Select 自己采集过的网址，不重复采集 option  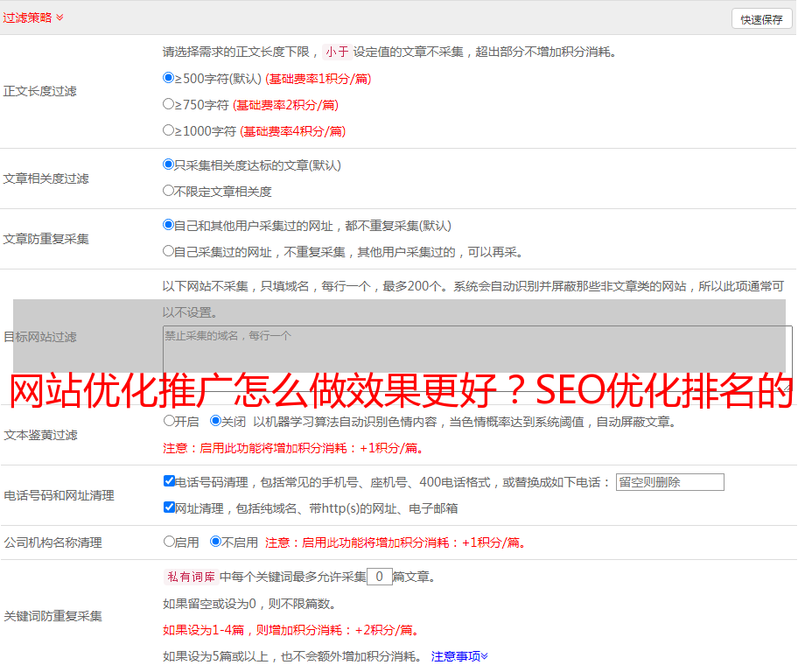(x=169, y=251)
